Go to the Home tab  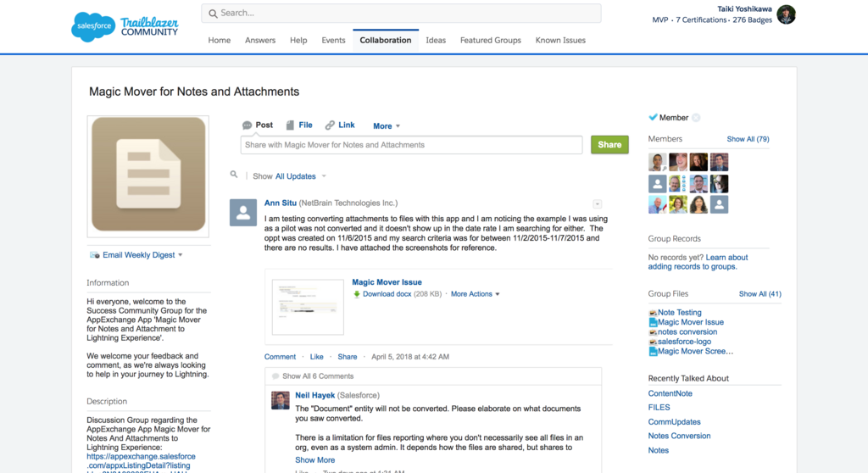(x=220, y=41)
